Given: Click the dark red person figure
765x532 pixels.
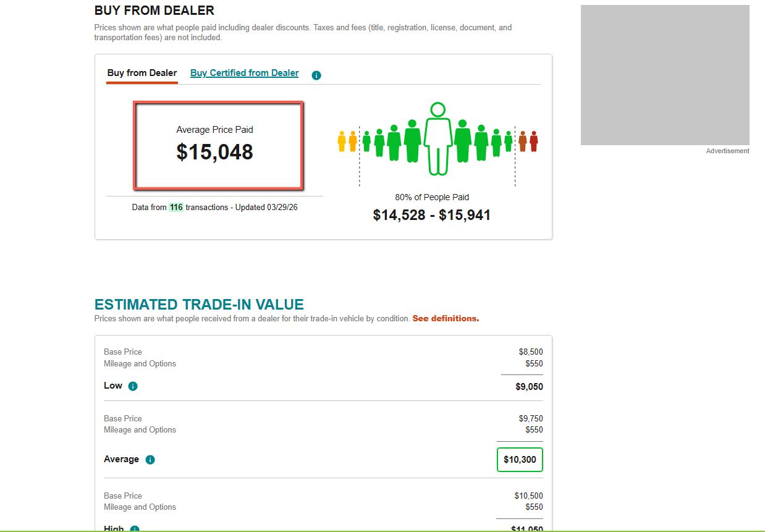Looking at the screenshot, I should click(534, 141).
